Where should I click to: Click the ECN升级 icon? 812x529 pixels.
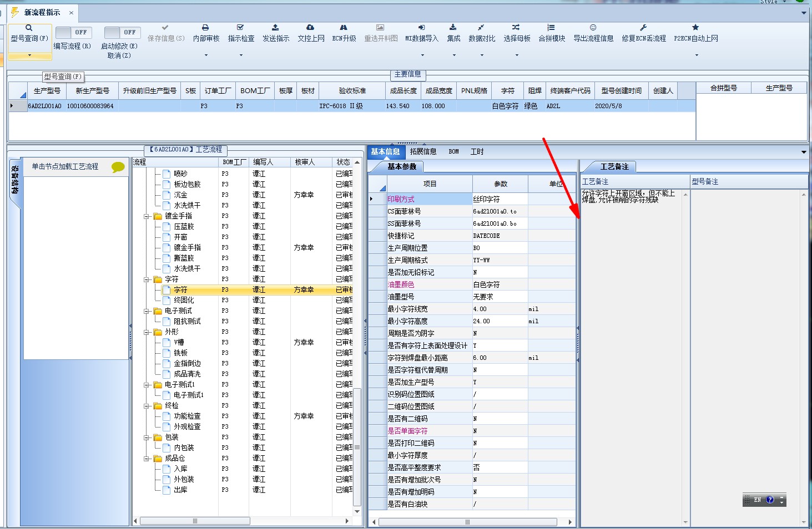coord(344,27)
